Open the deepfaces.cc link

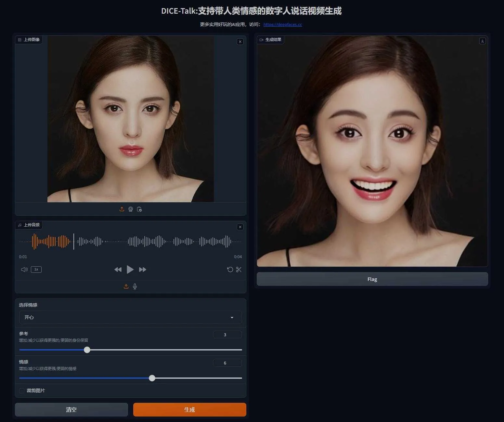(x=282, y=24)
